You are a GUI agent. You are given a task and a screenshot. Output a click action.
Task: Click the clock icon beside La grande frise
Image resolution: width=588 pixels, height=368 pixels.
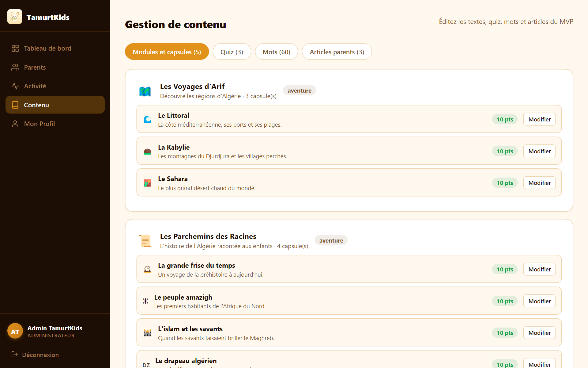(147, 269)
